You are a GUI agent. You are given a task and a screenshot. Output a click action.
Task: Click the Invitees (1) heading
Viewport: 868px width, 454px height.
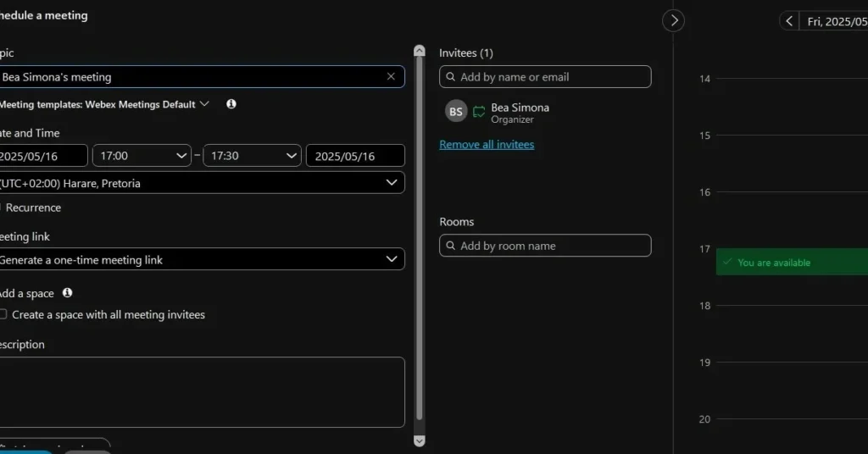tap(466, 53)
